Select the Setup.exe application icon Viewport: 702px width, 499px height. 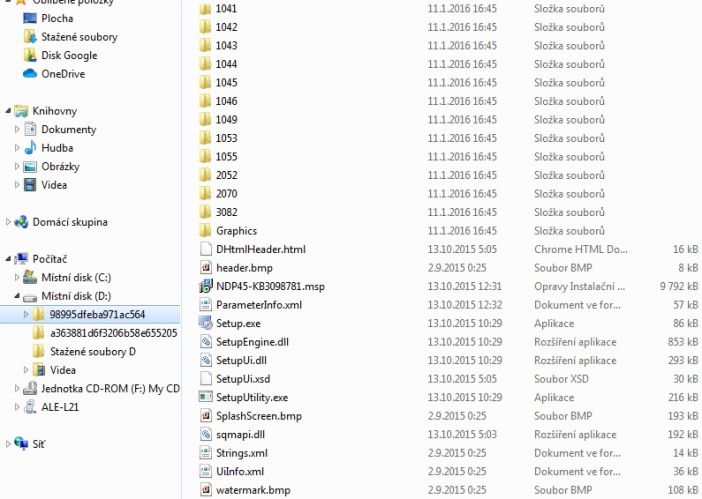[x=205, y=323]
